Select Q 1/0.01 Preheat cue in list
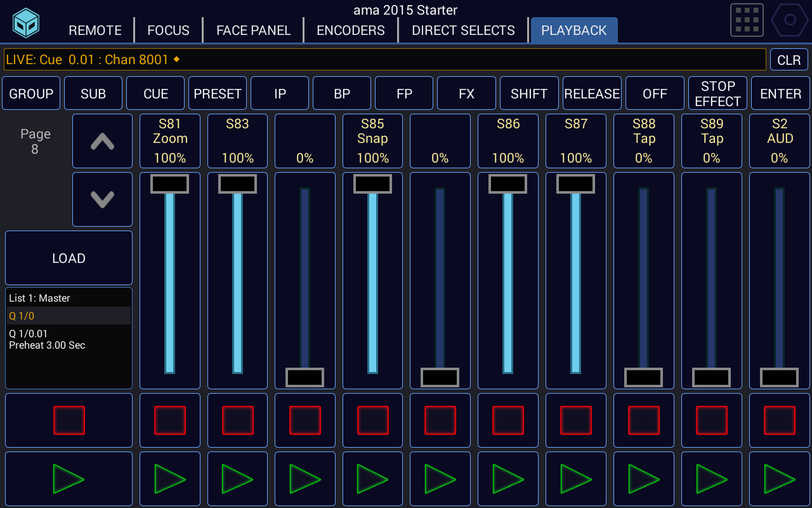The height and width of the screenshot is (508, 812). point(47,340)
